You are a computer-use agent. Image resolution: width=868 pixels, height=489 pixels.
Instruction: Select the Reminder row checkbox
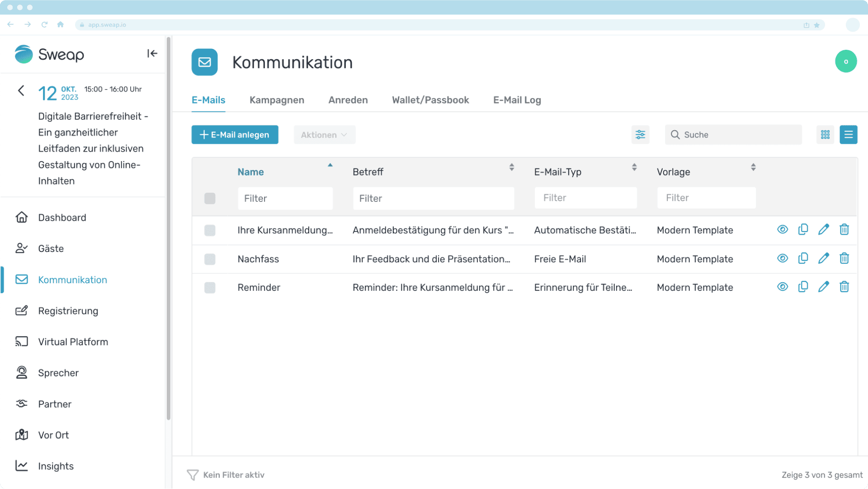(210, 288)
